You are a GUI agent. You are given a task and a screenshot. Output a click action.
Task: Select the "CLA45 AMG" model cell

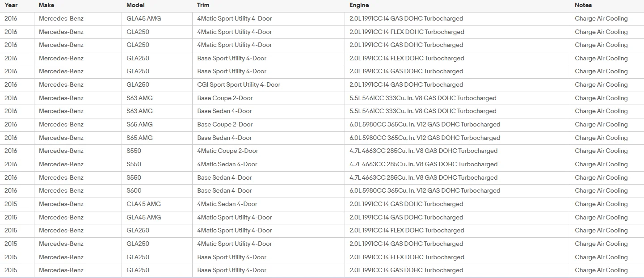(143, 204)
